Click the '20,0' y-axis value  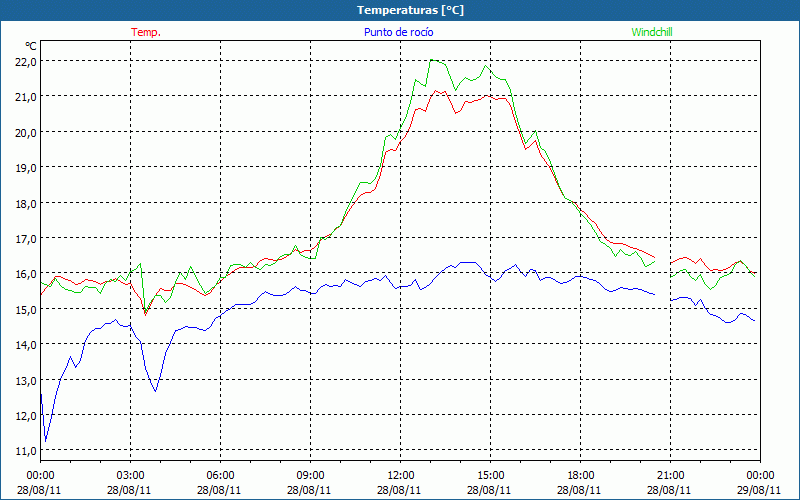click(x=26, y=132)
